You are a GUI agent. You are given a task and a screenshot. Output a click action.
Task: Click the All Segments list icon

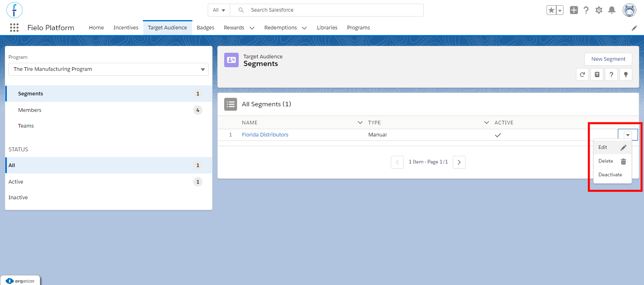(231, 104)
